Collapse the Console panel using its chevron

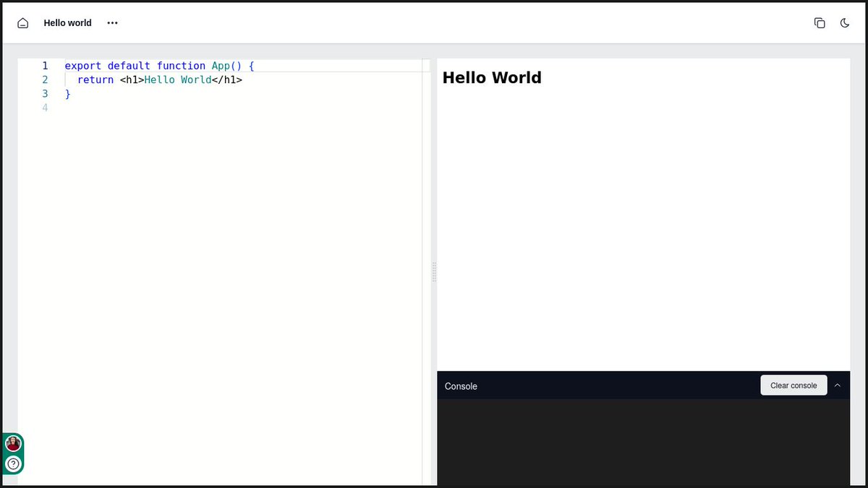pyautogui.click(x=838, y=385)
